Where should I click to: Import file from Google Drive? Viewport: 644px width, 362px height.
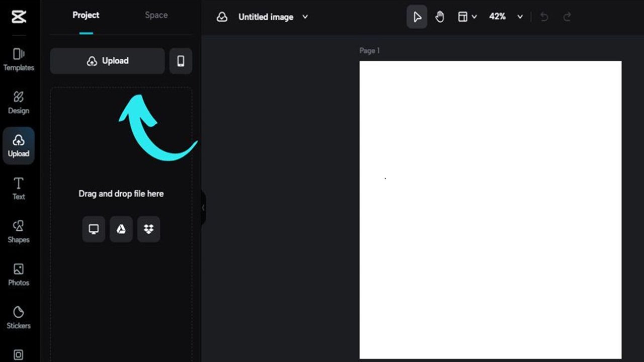pos(121,229)
